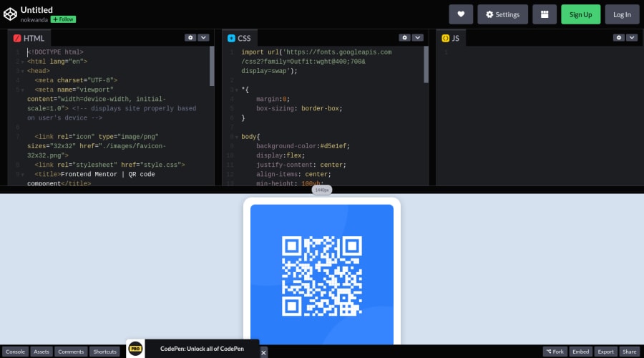644x358 pixels.
Task: Collapse the html tag fold arrow
Action: [x=23, y=62]
